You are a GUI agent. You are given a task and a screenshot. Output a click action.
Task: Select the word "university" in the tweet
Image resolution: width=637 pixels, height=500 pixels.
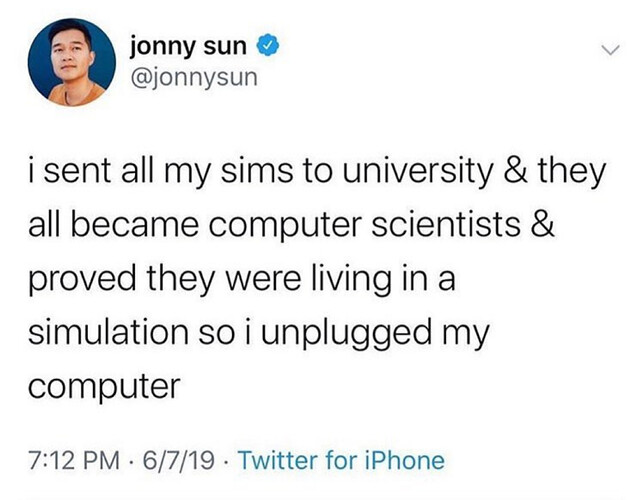(x=416, y=172)
